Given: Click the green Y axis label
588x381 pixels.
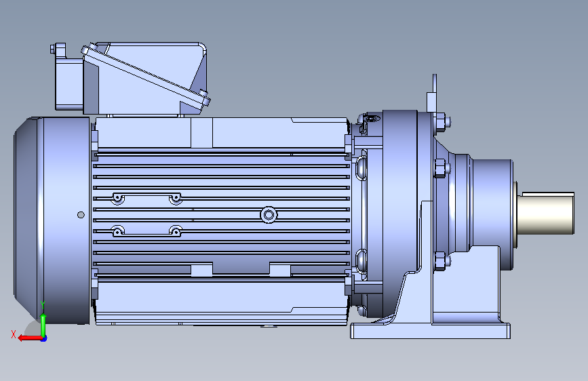Looking at the screenshot, I should [43, 305].
